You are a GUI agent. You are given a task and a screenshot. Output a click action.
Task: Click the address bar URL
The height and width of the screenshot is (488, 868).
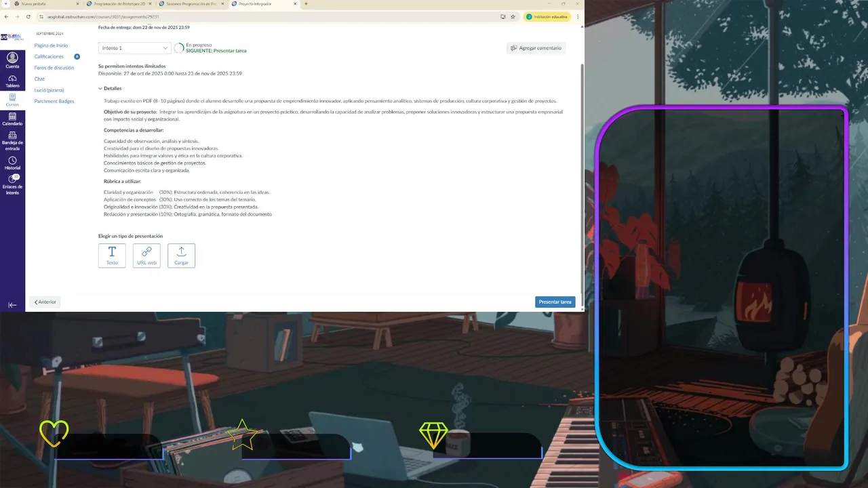(103, 16)
